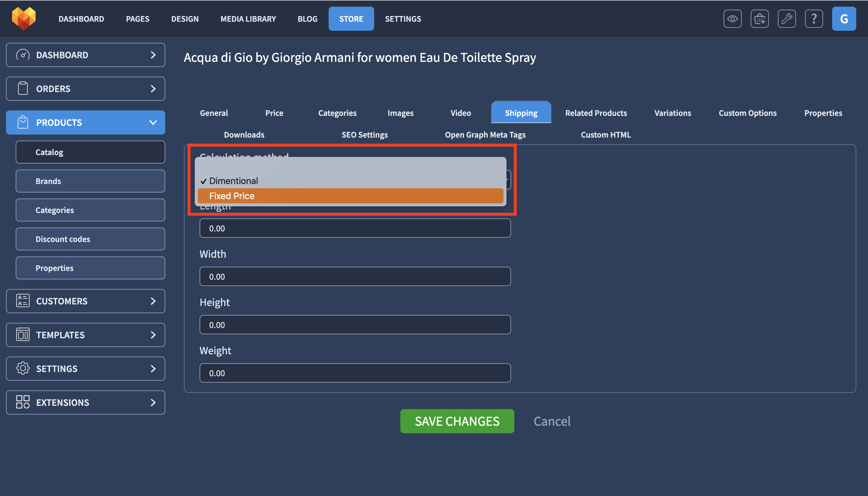Open the Design top menu
The height and width of the screenshot is (496, 868).
point(185,19)
